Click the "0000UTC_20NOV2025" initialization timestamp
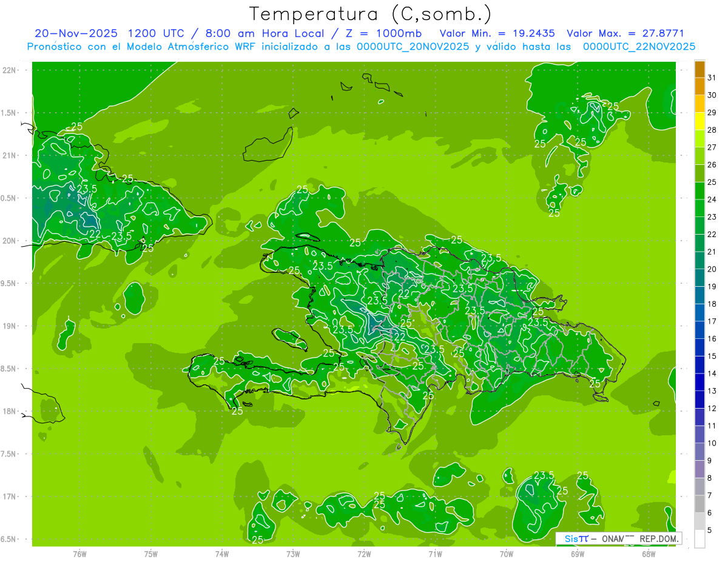728x562 pixels. [x=413, y=46]
